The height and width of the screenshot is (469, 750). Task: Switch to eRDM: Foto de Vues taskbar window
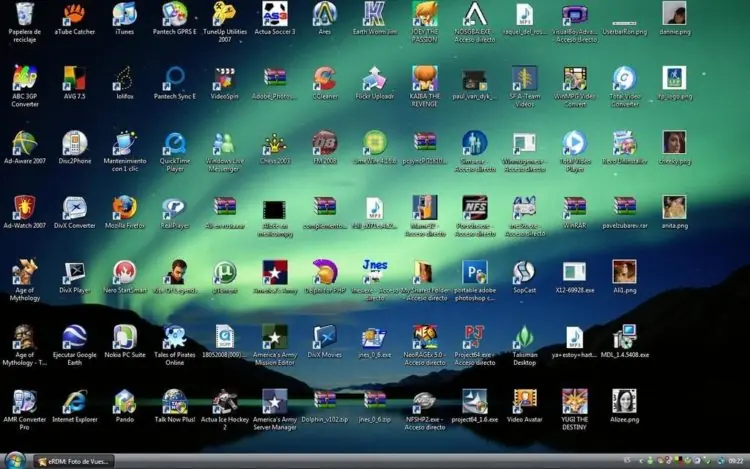pyautogui.click(x=74, y=461)
